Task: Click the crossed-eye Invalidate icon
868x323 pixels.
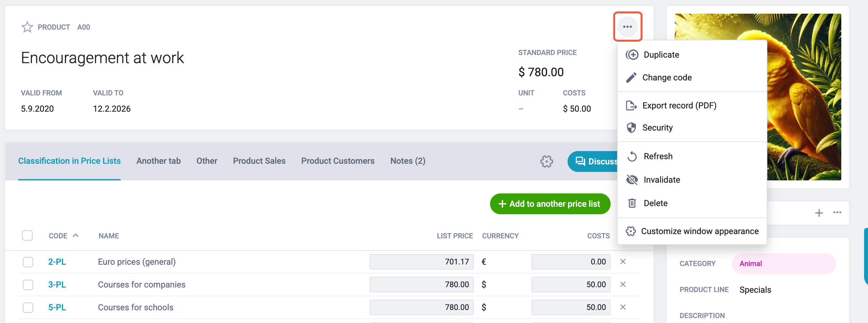Action: [632, 180]
